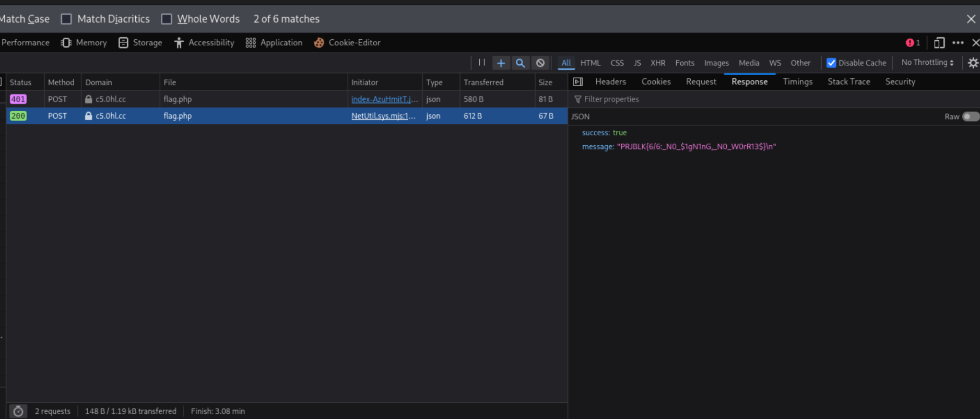Filter requests by XHR type
Image resolution: width=980 pixels, height=419 pixels.
click(x=657, y=63)
